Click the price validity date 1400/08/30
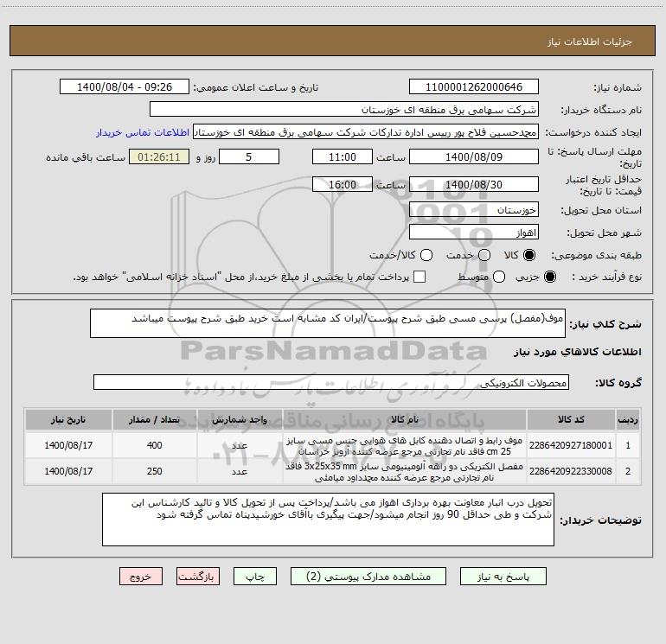This screenshot has height=644, width=666. point(474,184)
